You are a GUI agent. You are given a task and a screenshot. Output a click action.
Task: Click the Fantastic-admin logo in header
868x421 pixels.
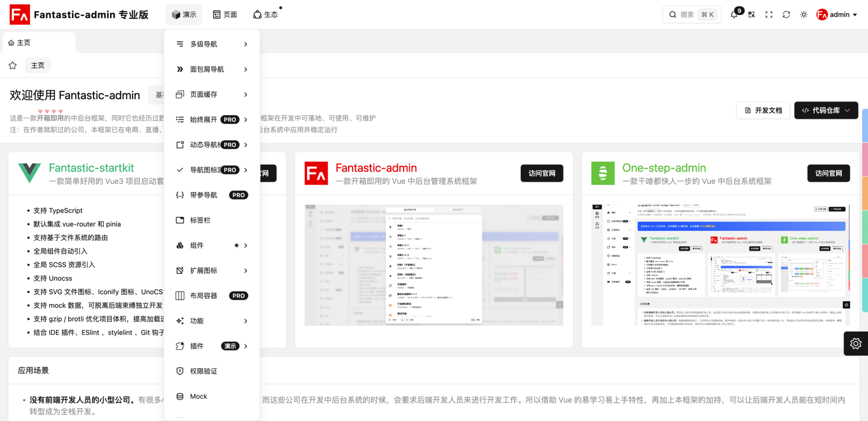click(x=20, y=15)
